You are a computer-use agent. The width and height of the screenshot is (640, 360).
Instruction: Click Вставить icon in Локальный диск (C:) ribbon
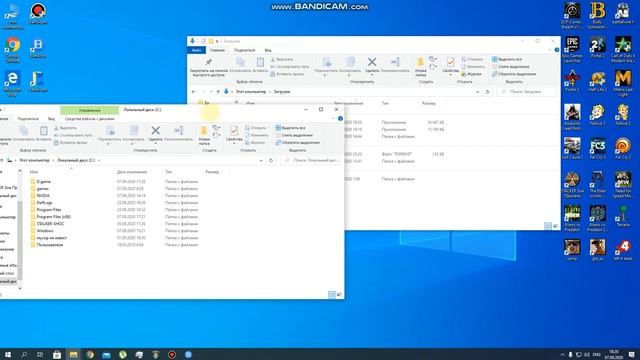click(x=44, y=131)
